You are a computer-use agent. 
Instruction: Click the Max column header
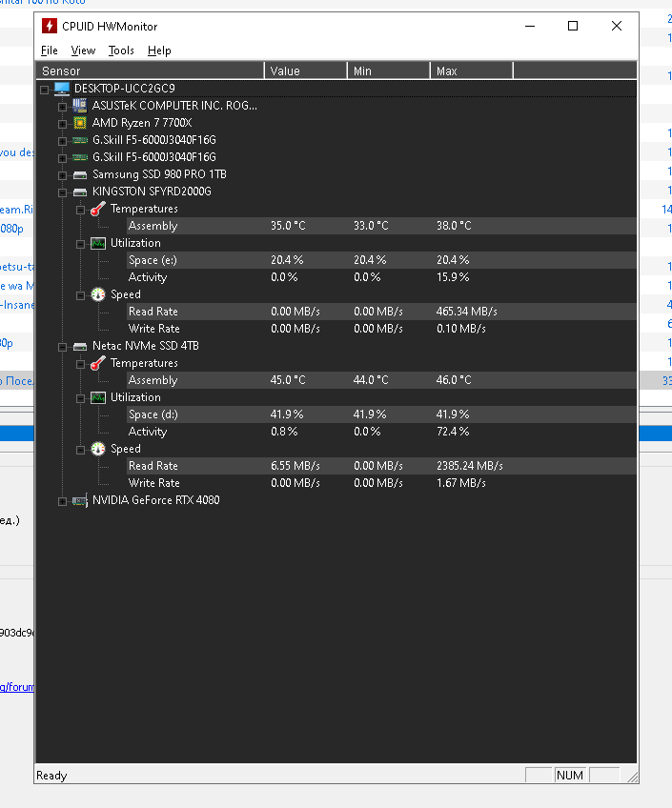click(472, 71)
